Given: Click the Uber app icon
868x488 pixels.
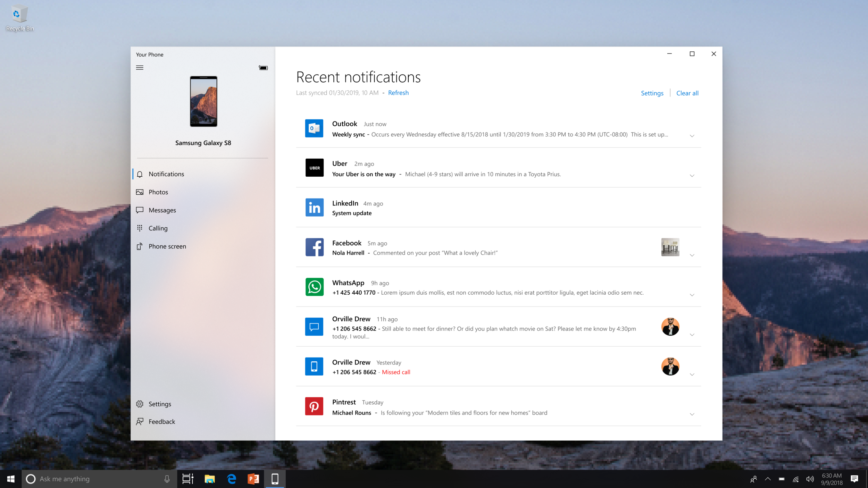Looking at the screenshot, I should pyautogui.click(x=314, y=168).
